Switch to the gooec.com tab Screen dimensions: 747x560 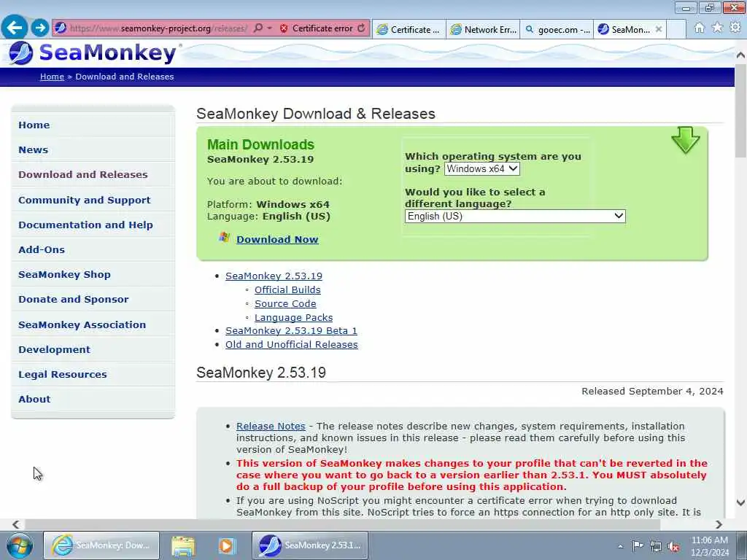(x=557, y=29)
